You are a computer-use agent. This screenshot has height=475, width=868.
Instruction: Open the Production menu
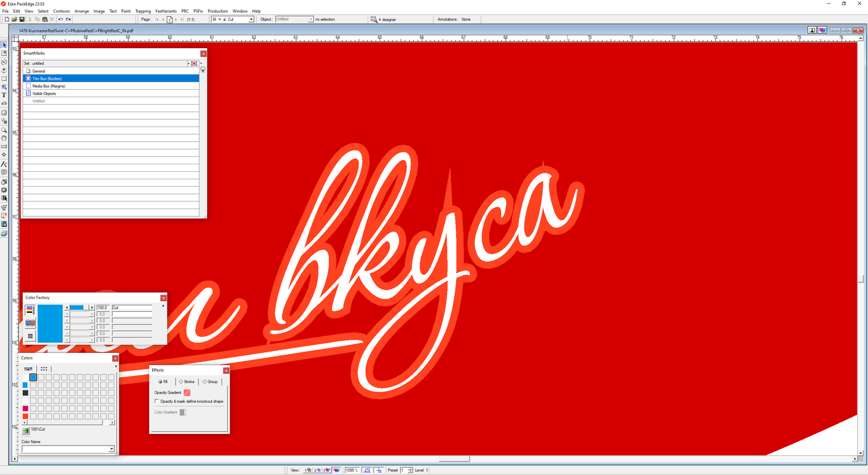[218, 11]
